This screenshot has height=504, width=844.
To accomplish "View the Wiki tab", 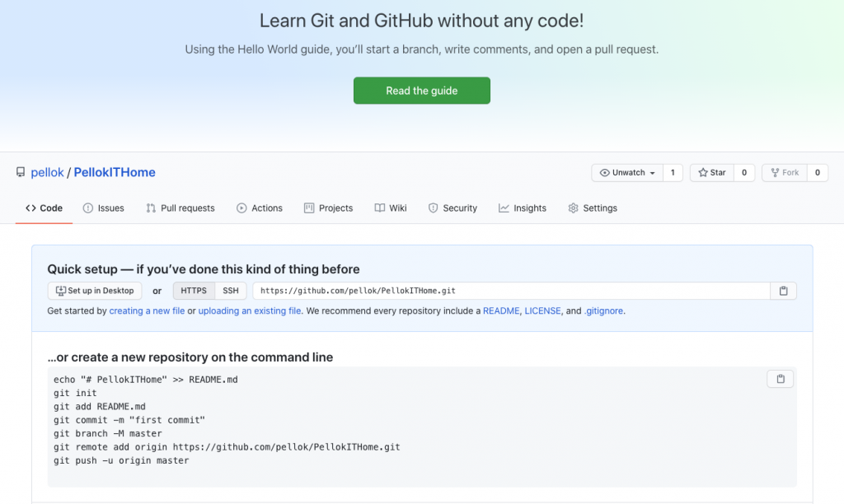I will click(x=391, y=208).
